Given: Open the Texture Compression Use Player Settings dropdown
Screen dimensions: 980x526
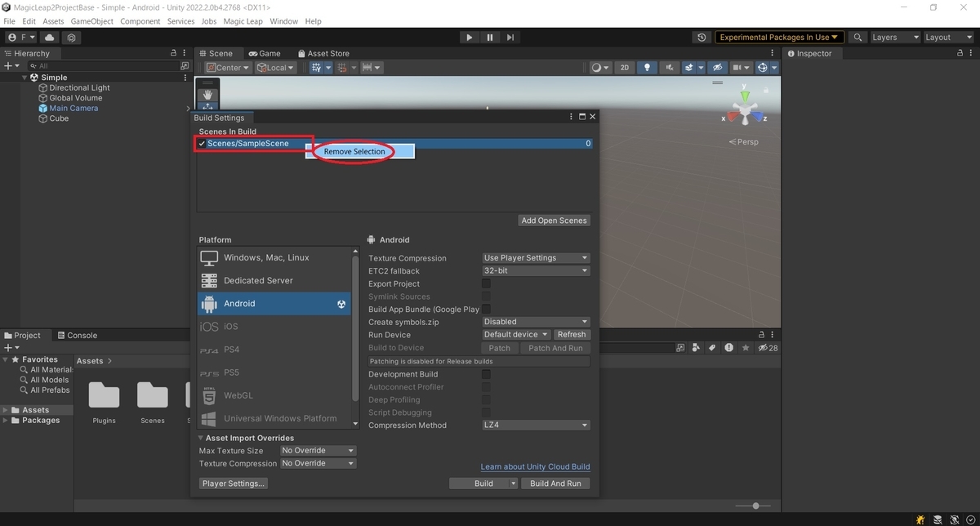Looking at the screenshot, I should click(536, 258).
